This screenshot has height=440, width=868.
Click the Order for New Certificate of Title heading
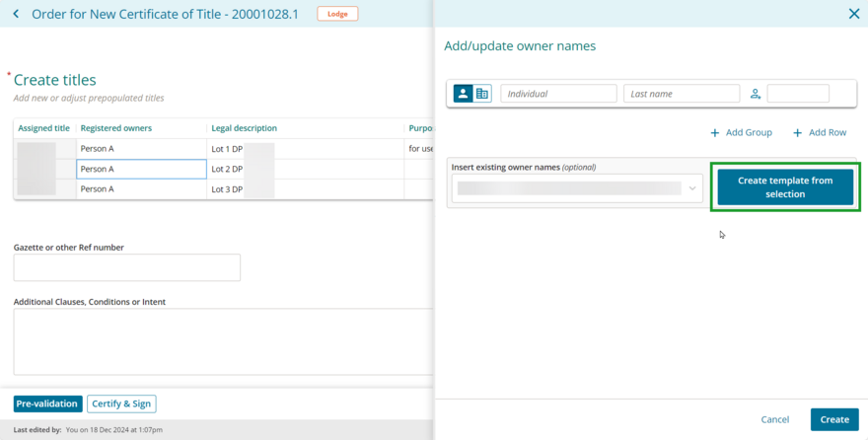click(x=165, y=14)
